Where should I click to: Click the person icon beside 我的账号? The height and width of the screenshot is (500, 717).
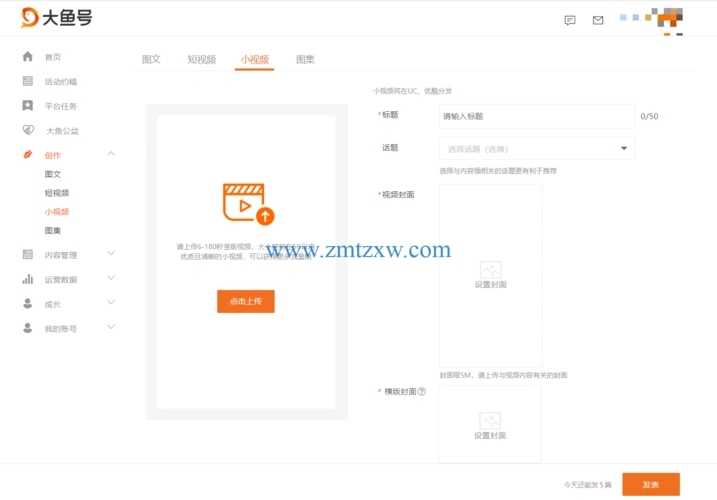28,328
